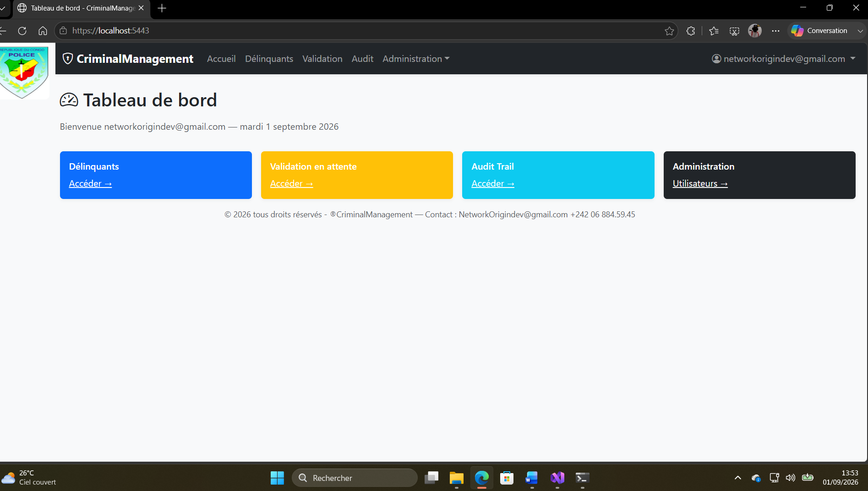The height and width of the screenshot is (491, 868).
Task: Close the Tableau de bord tab
Action: (x=141, y=8)
